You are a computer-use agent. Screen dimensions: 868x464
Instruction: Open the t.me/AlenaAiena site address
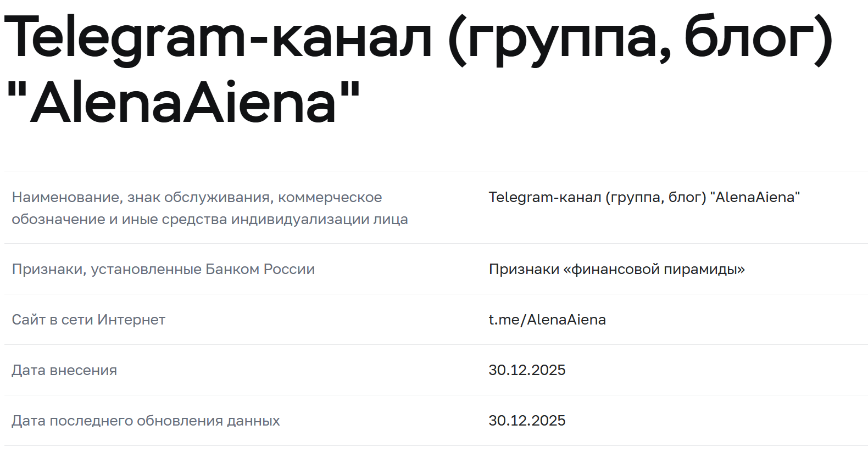[x=547, y=320]
